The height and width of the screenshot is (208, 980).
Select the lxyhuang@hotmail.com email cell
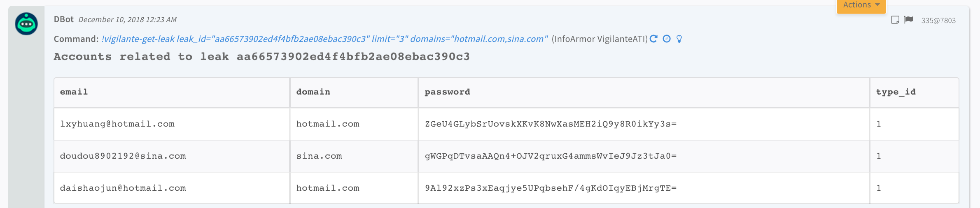[x=117, y=124]
